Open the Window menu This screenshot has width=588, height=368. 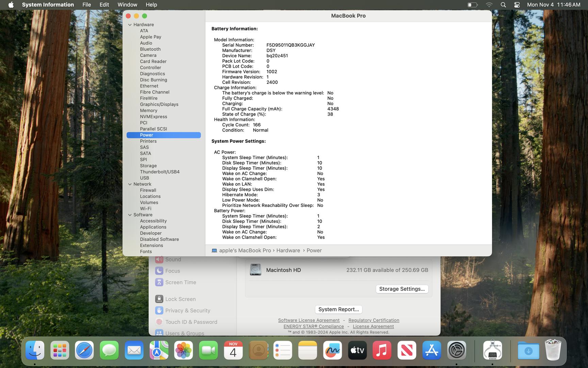click(x=127, y=5)
